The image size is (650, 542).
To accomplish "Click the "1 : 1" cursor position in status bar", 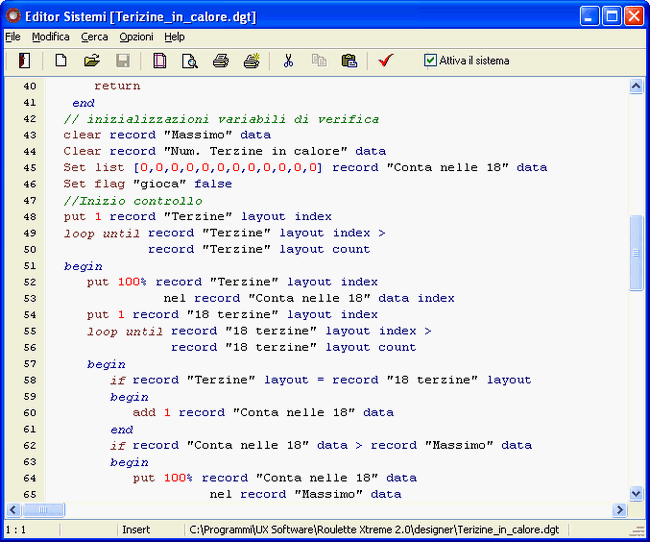I will 16,530.
